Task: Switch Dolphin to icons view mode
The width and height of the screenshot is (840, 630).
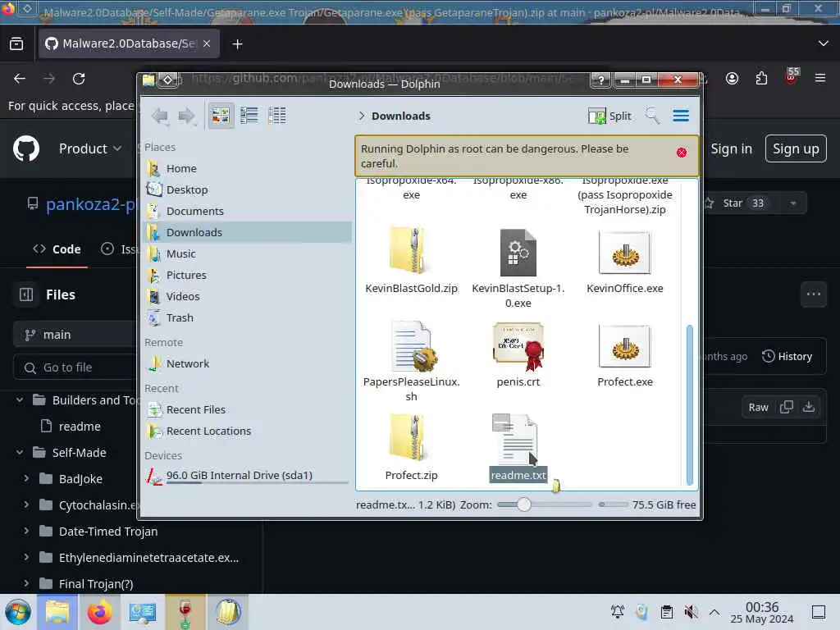Action: pyautogui.click(x=220, y=115)
